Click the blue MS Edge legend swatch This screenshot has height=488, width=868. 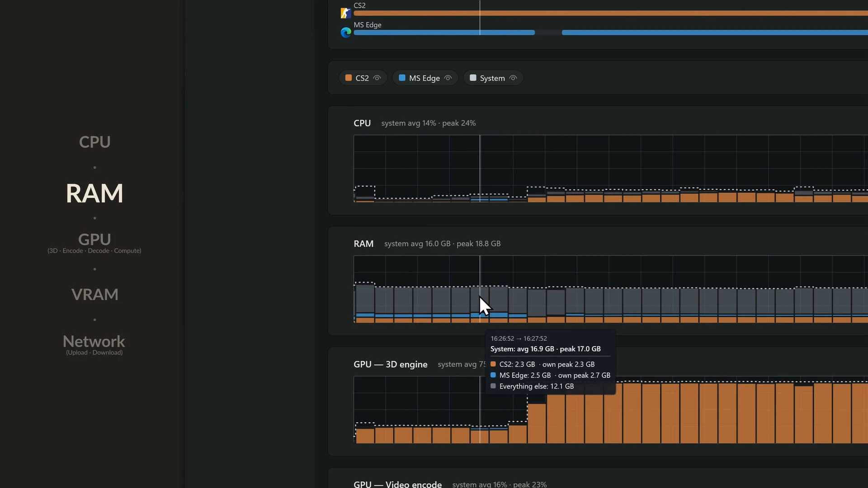pos(402,78)
